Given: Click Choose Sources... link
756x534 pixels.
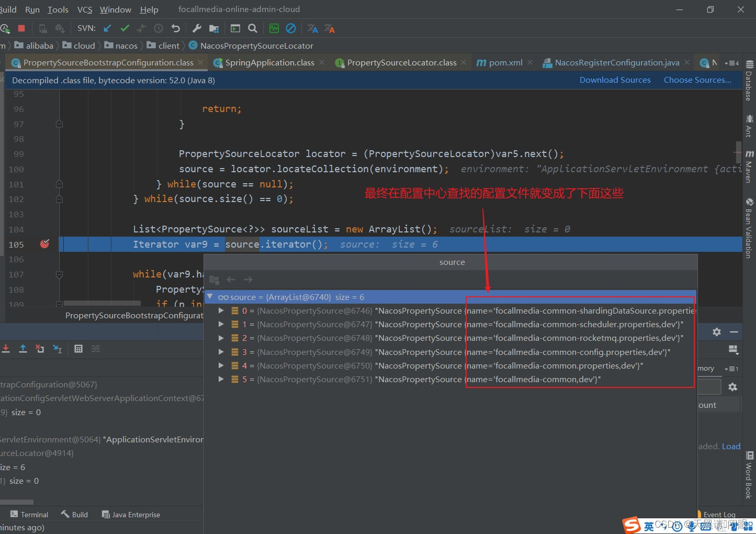Looking at the screenshot, I should coord(697,80).
